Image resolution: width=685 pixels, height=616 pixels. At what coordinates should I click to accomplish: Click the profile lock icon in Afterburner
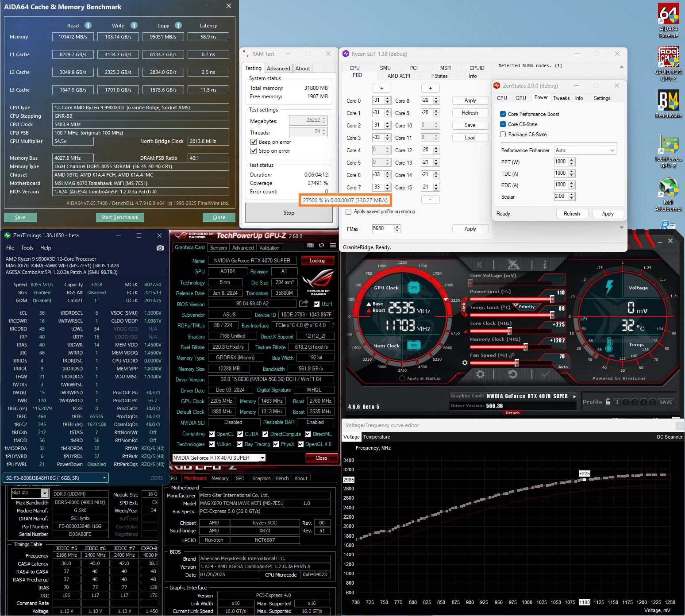pyautogui.click(x=608, y=402)
